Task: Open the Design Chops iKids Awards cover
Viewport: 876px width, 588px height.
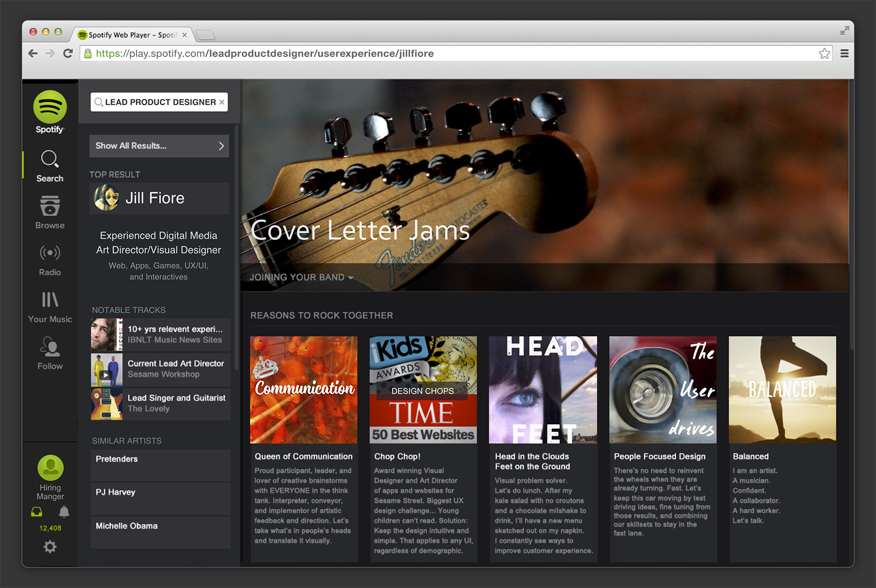Action: coord(423,390)
